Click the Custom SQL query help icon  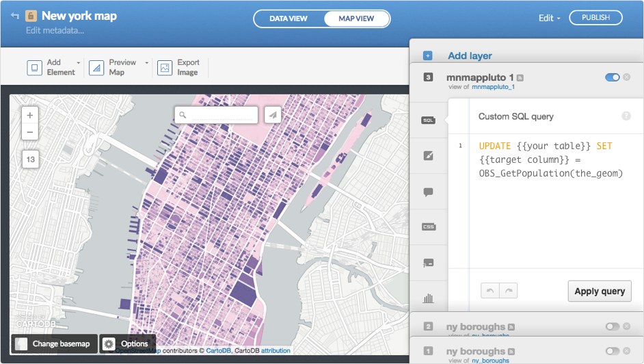[626, 116]
